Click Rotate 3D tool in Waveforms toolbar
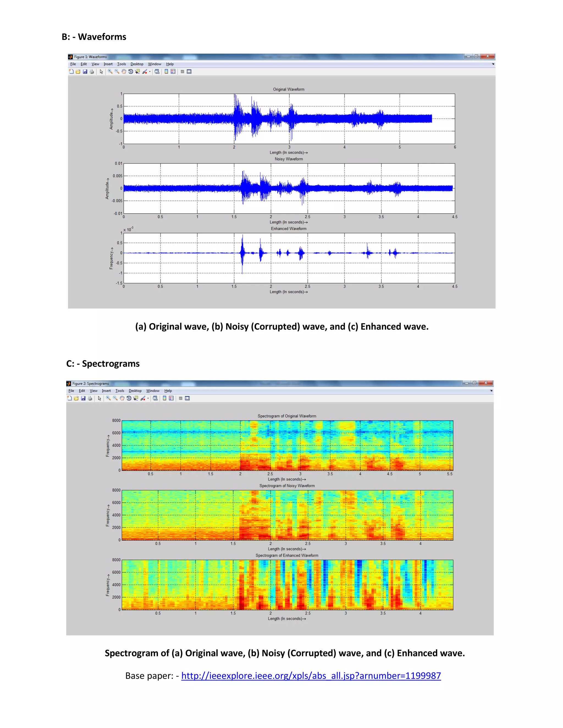 130,72
